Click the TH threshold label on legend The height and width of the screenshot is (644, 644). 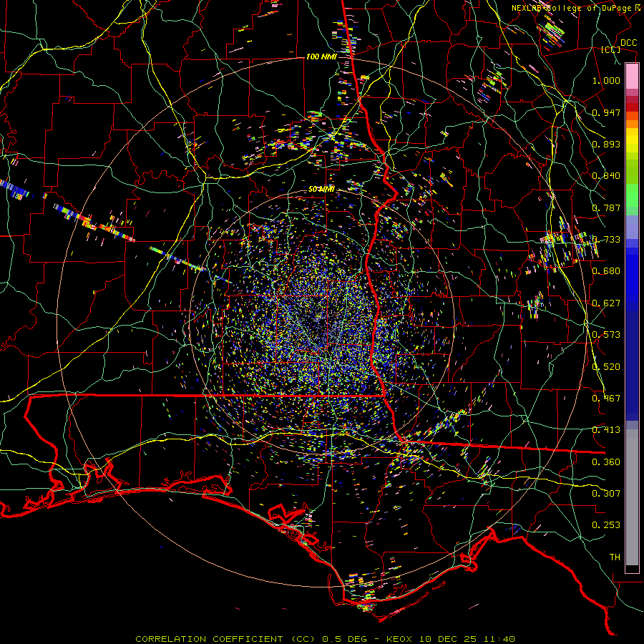(615, 557)
